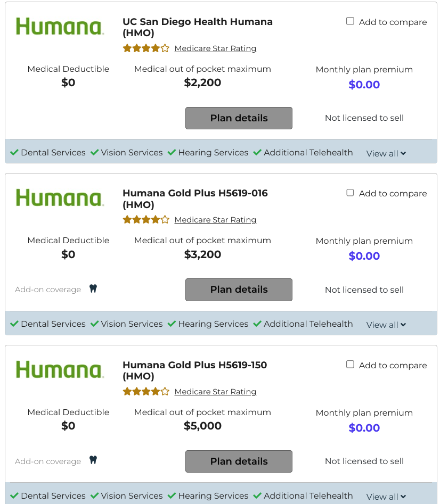Click the Vision Services checkmark icon
Viewport: 440px width, 504px height.
[x=95, y=152]
